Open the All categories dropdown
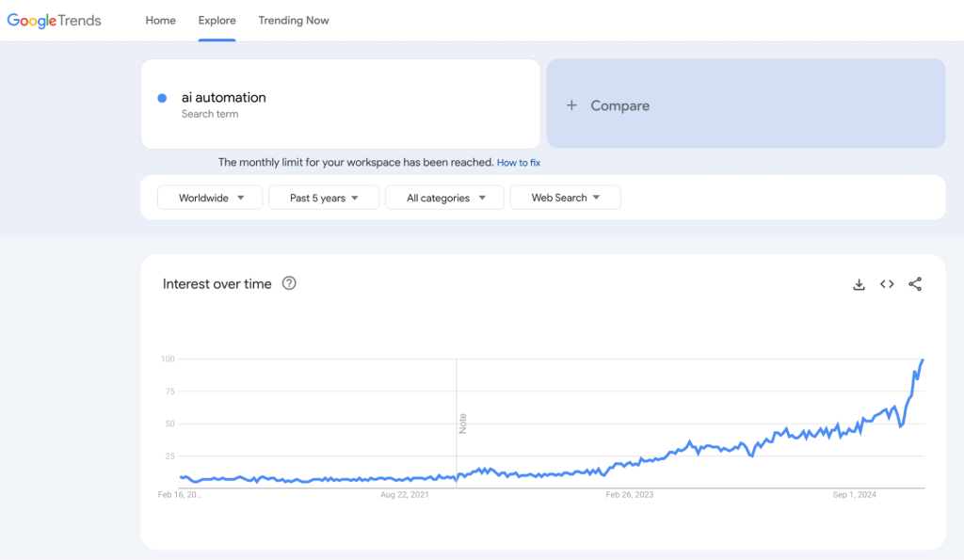Screen dimensions: 964x560 pyautogui.click(x=443, y=198)
